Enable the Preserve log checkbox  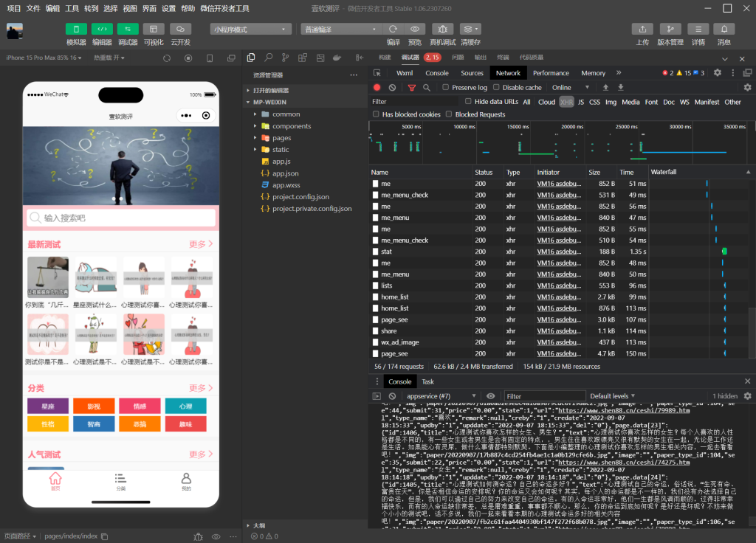pyautogui.click(x=446, y=87)
